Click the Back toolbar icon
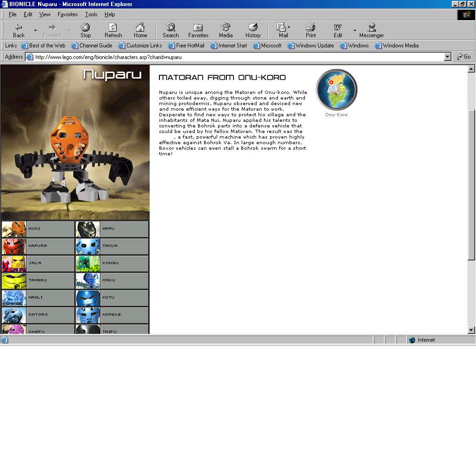Image resolution: width=476 pixels, height=465 pixels. 19,30
